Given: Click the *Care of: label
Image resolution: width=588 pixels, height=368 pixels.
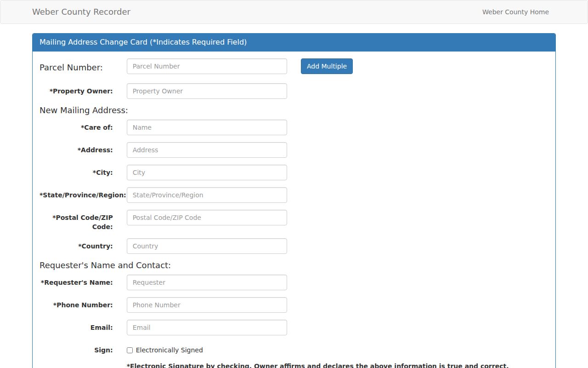Looking at the screenshot, I should point(96,127).
